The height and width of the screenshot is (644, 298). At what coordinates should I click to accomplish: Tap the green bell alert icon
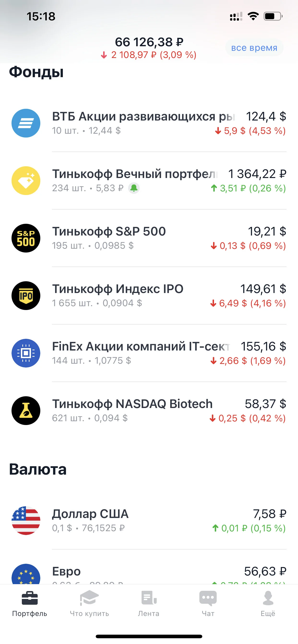(x=134, y=188)
